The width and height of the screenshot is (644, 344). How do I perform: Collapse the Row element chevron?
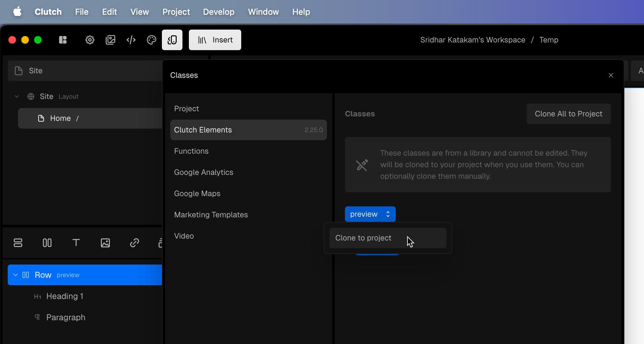pos(15,275)
